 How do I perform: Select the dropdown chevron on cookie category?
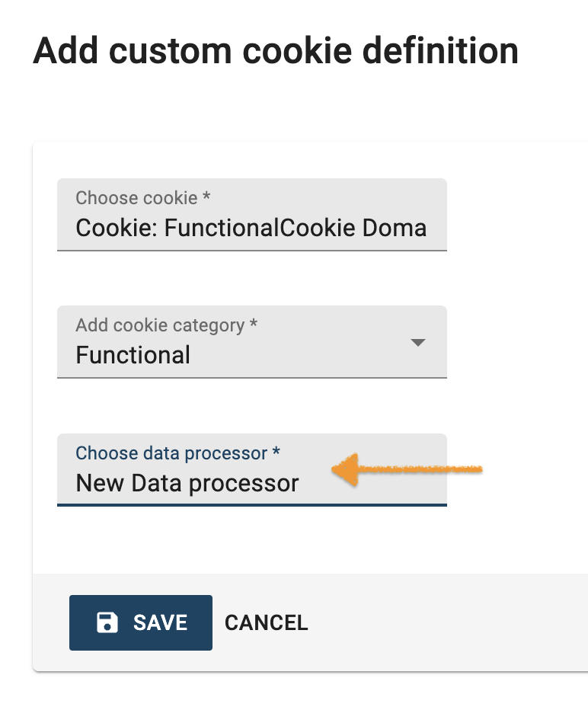[417, 344]
